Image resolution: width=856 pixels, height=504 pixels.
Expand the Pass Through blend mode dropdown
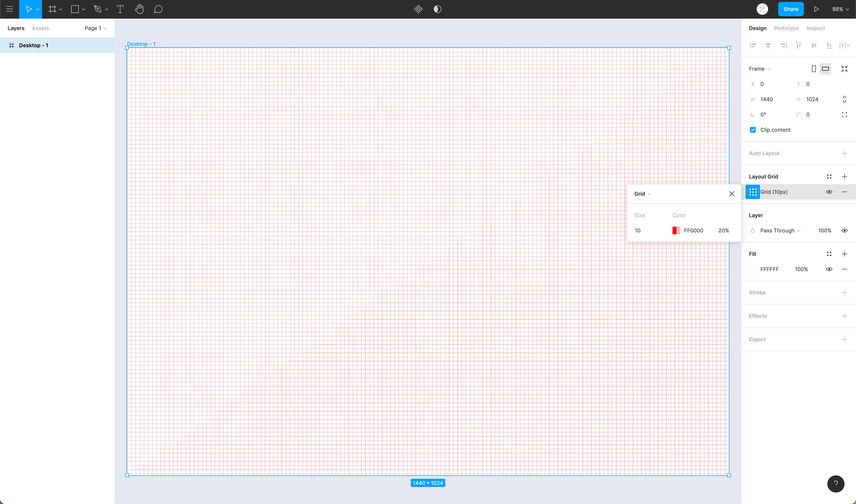[780, 231]
